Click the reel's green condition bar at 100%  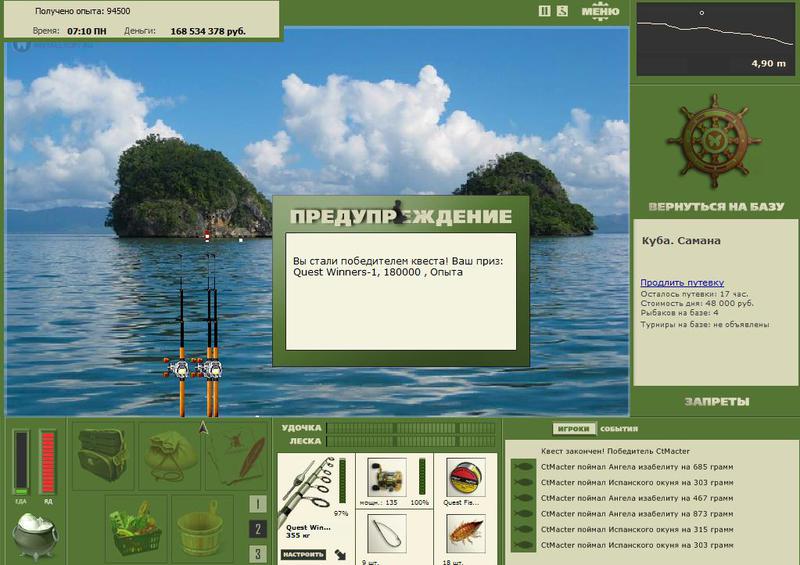[x=422, y=477]
